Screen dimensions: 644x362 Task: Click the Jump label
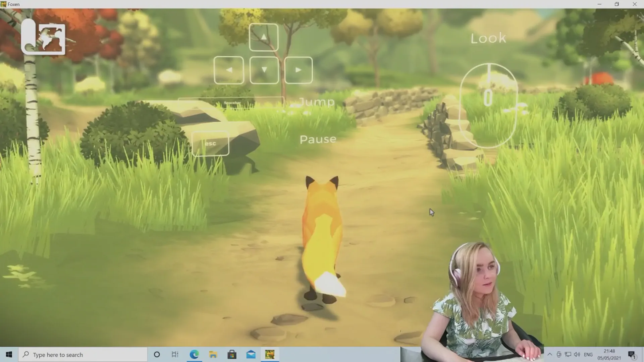317,102
